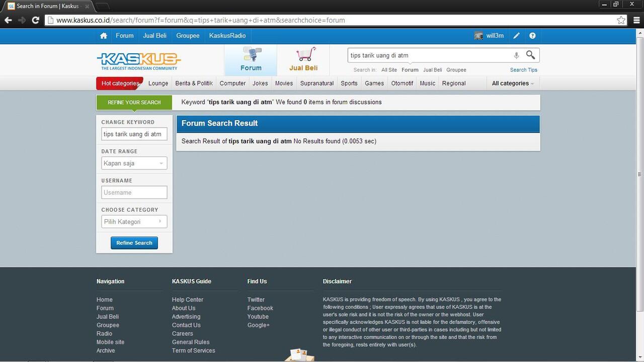Open the Lounge category

pyautogui.click(x=158, y=83)
